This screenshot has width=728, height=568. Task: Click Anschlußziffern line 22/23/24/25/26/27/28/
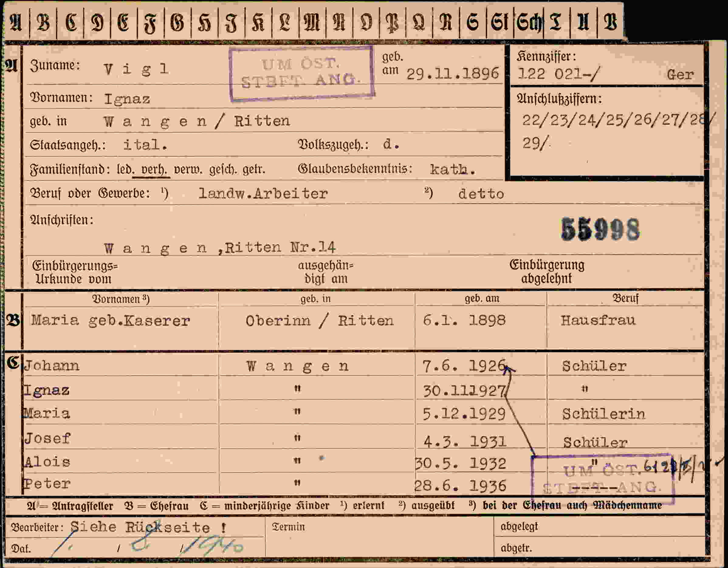[618, 120]
